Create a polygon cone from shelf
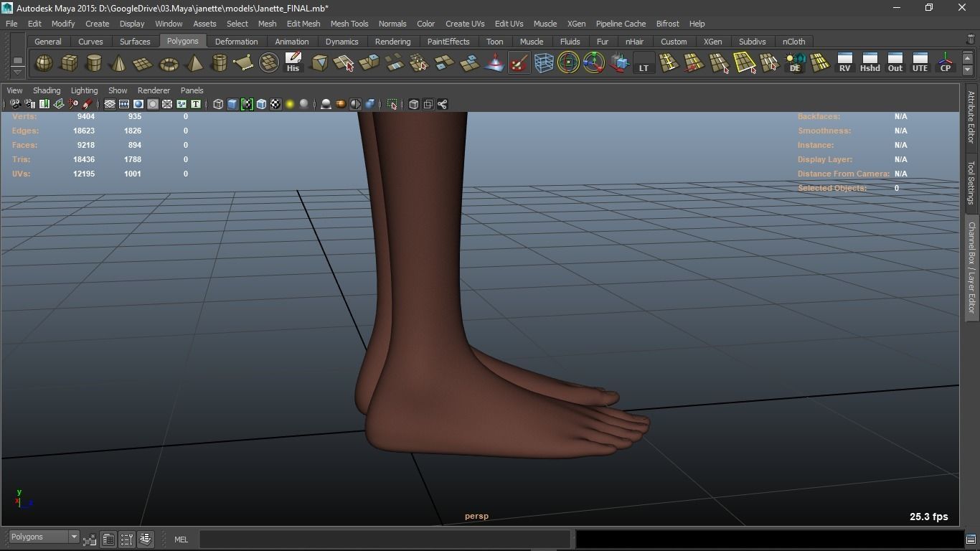 118,63
